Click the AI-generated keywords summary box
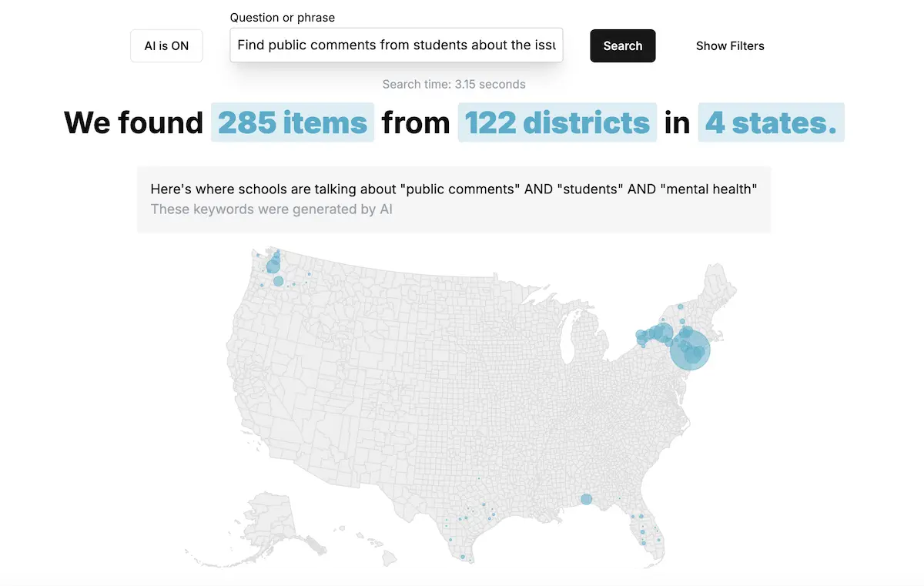 454,199
